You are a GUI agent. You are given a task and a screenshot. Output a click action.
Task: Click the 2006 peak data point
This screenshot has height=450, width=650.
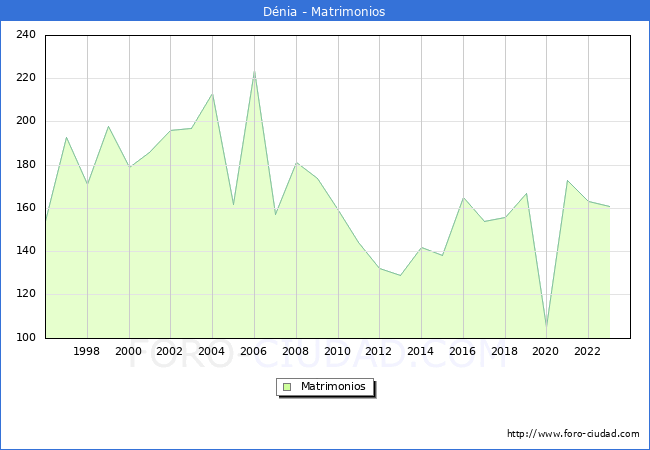[x=254, y=72]
